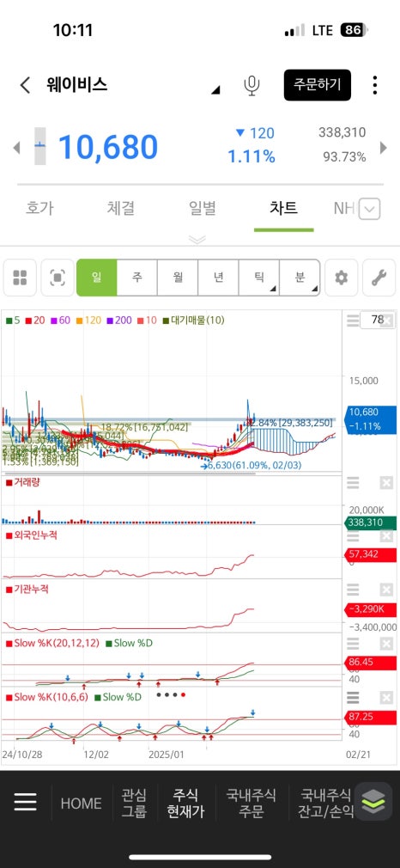400x868 pixels.
Task: Open 관심그룹 in the bottom bar
Action: pyautogui.click(x=135, y=804)
